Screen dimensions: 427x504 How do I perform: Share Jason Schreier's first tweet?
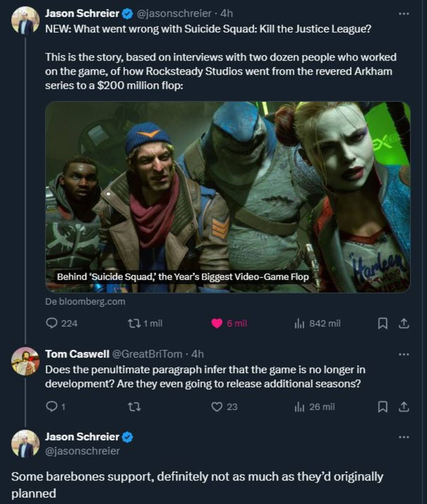(404, 324)
